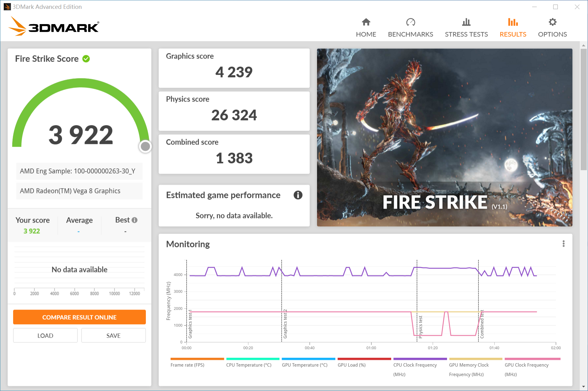Click the Physics score value 26 324
Viewport: 588px width, 391px height.
234,115
